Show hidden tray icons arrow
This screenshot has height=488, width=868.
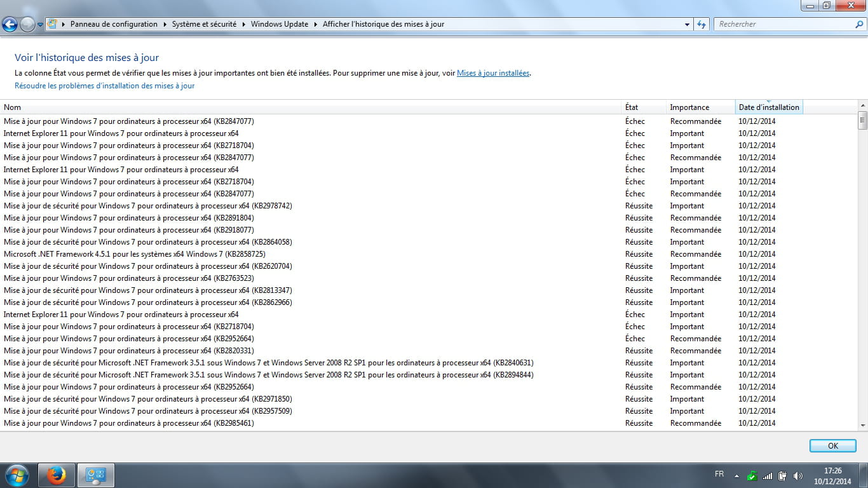(x=736, y=475)
